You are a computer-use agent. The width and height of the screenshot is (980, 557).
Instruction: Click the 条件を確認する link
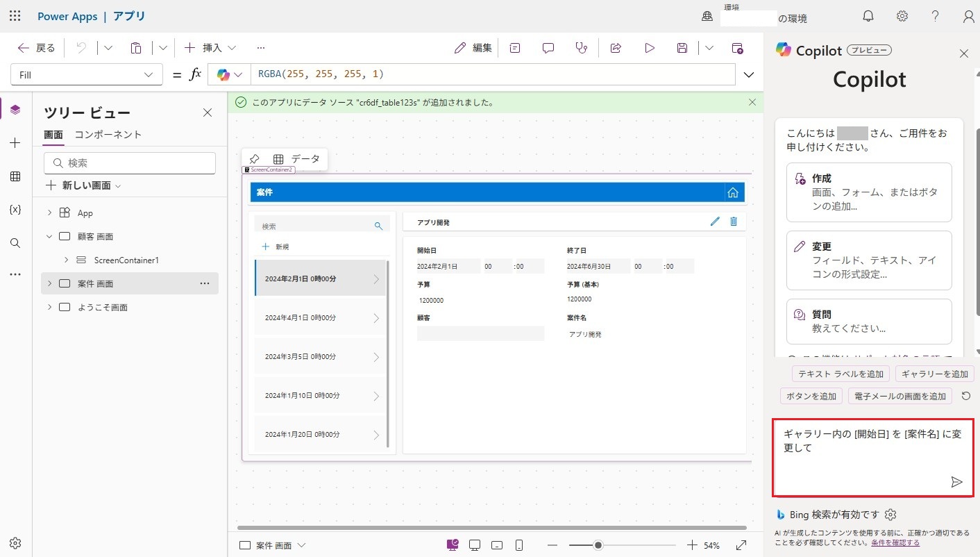895,542
